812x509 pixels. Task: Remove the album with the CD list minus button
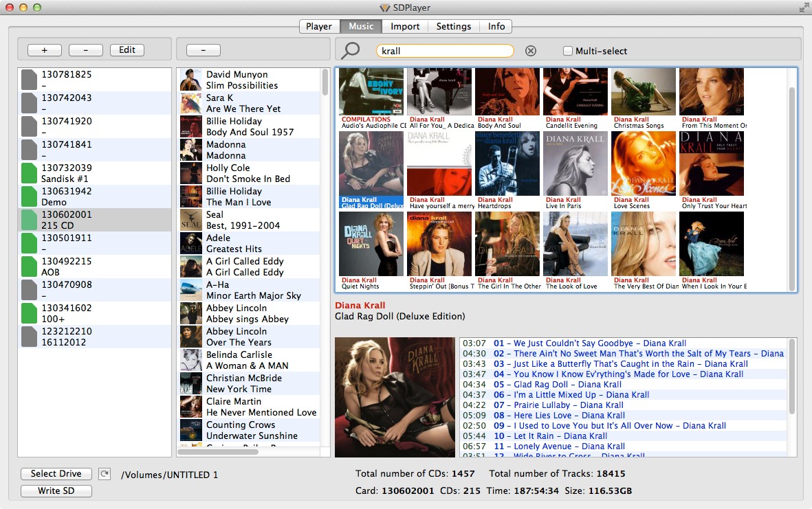203,50
